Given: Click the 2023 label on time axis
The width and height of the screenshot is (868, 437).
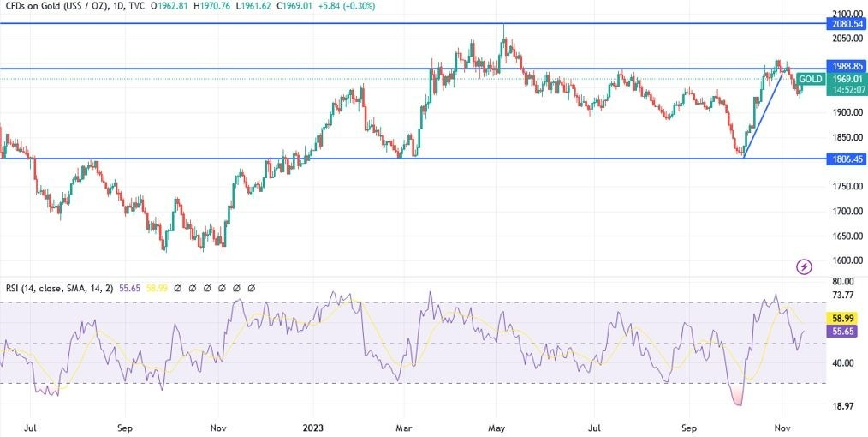Looking at the screenshot, I should click(312, 428).
